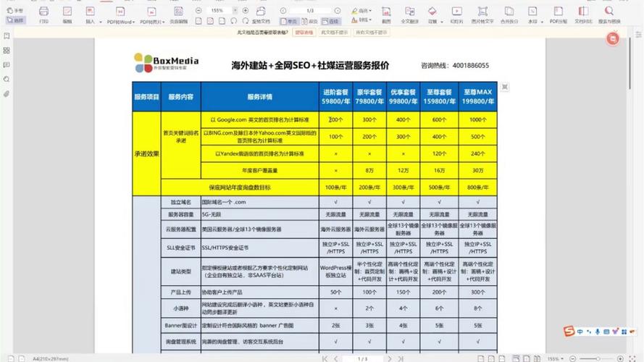Viewport: 644px width, 362px height.
Task: Click 'Don't prompt for this document' button
Action: pos(335,33)
